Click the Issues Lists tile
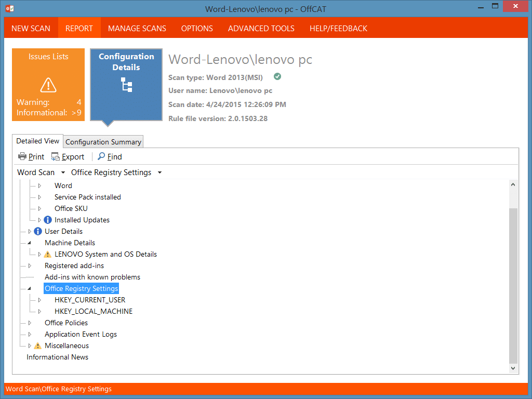Viewport: 532px width, 399px height. (x=48, y=57)
